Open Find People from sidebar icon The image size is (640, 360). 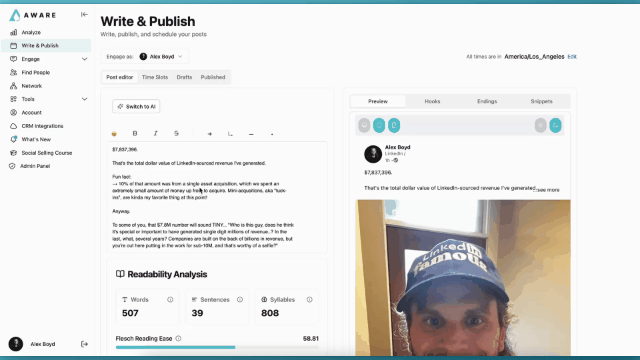point(13,72)
